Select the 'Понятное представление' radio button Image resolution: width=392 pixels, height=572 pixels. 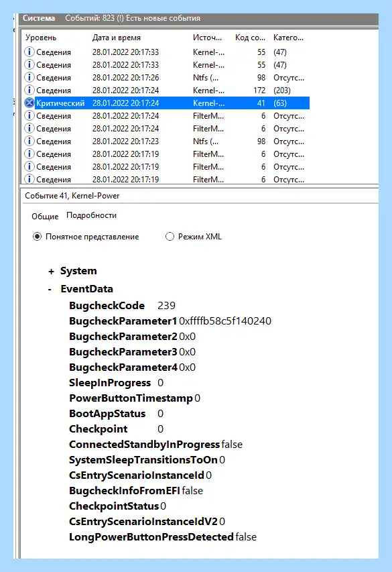(38, 237)
